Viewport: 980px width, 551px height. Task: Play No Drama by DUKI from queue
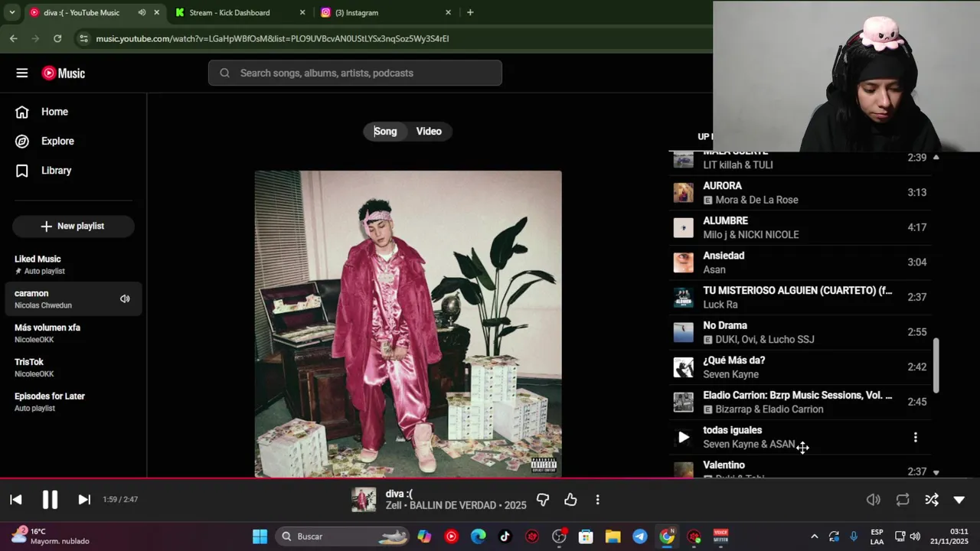801,332
